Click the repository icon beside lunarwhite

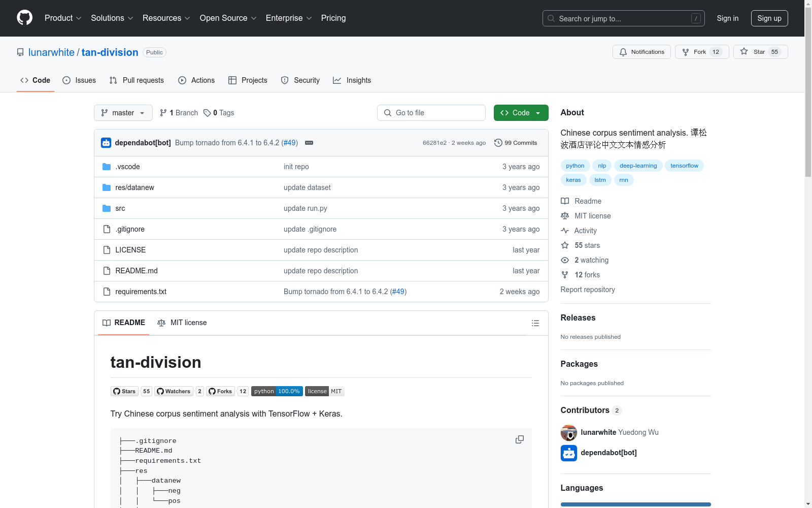click(20, 52)
